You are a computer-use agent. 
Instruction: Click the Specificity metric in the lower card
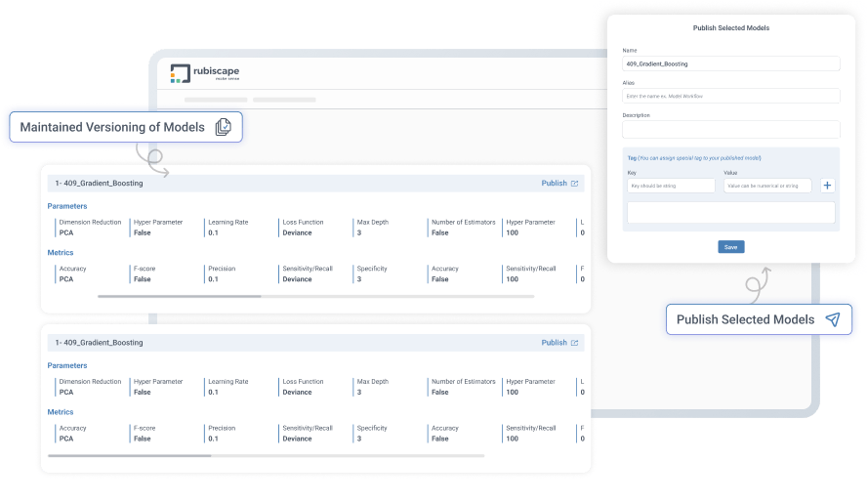tap(371, 434)
